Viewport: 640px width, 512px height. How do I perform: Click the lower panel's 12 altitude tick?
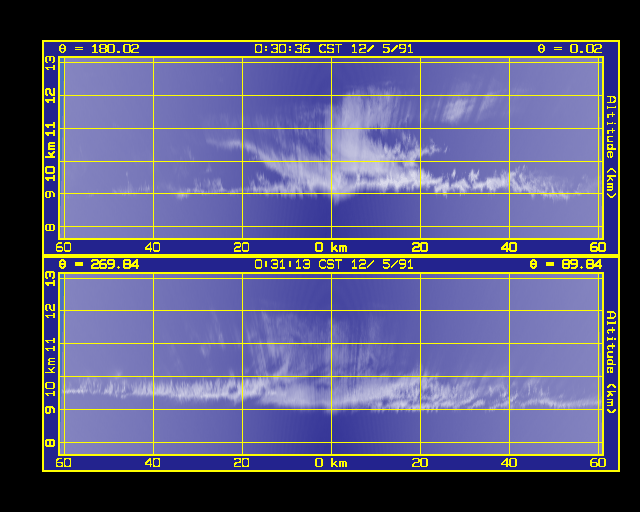tap(50, 312)
